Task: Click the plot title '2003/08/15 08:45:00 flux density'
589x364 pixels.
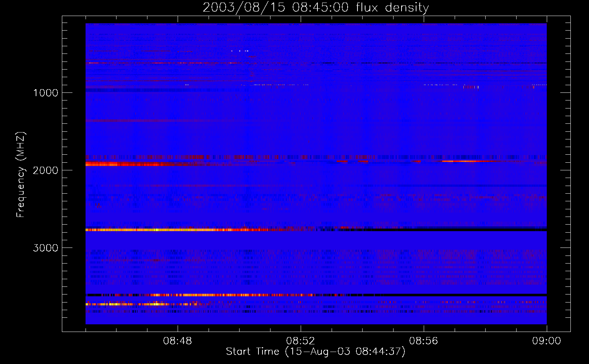Action: click(x=316, y=8)
